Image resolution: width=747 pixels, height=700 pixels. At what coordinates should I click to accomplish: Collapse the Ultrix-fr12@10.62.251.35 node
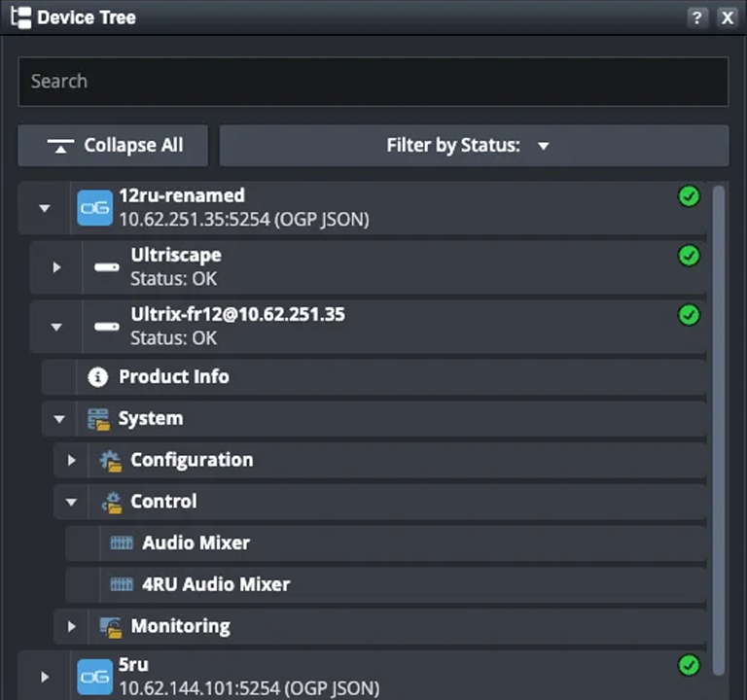coord(56,327)
